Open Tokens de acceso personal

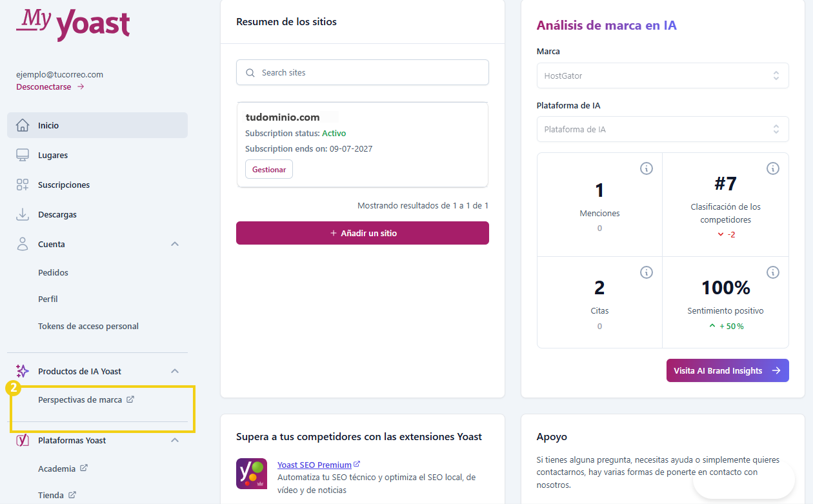point(88,326)
